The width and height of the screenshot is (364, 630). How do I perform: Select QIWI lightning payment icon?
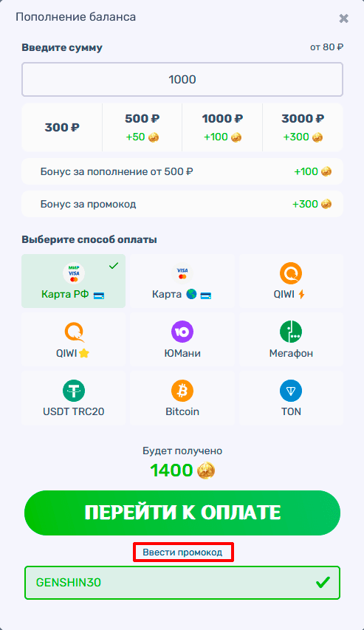point(290,273)
